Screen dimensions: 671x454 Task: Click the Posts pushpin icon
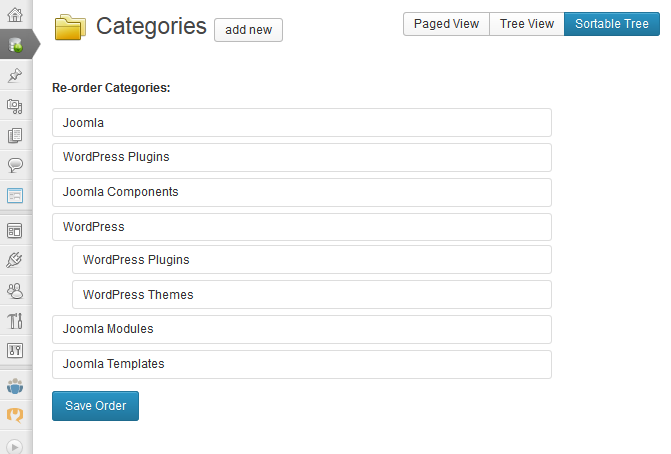click(x=15, y=75)
